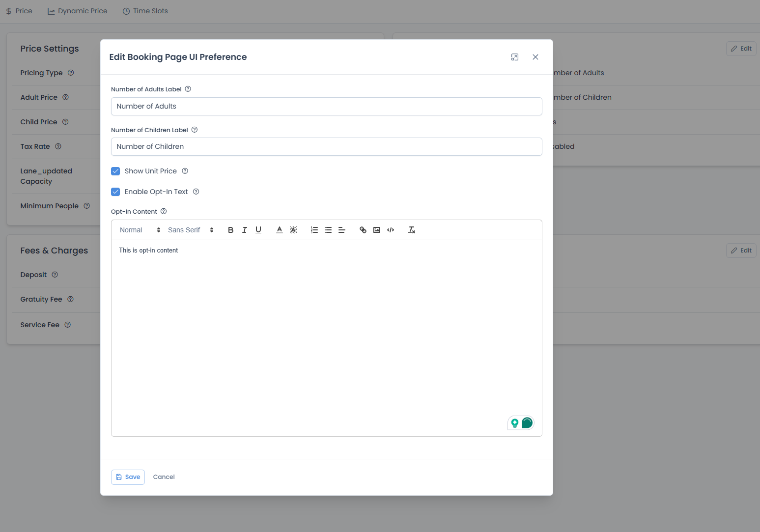Save the booking page UI preferences
Screen dimensions: 760x532
[128, 477]
